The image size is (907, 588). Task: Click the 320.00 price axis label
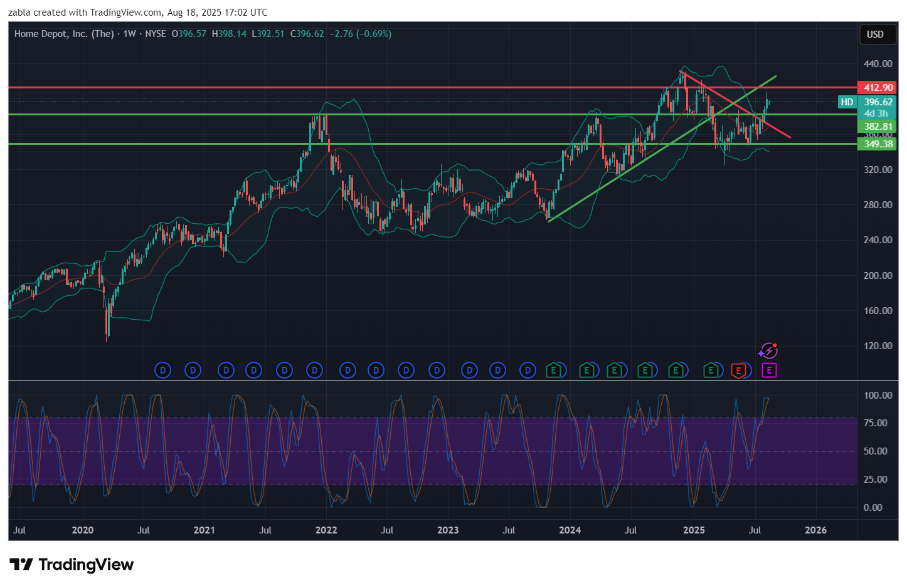(x=878, y=170)
